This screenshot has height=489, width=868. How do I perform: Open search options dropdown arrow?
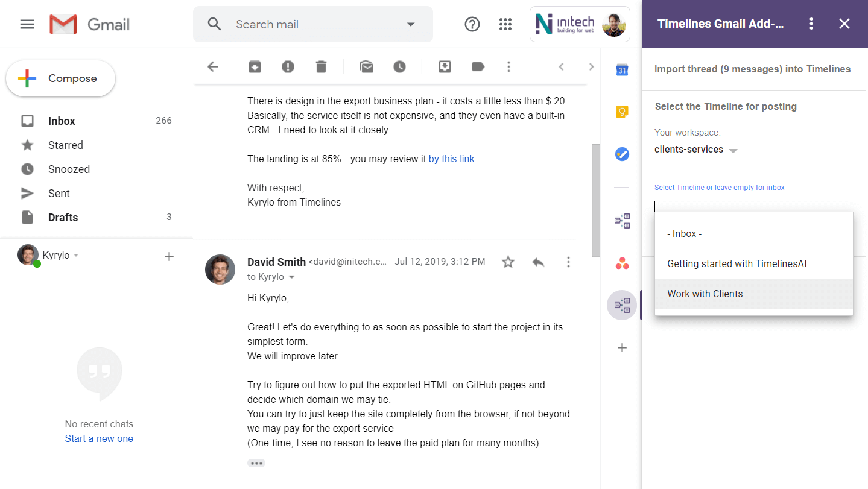click(x=411, y=24)
